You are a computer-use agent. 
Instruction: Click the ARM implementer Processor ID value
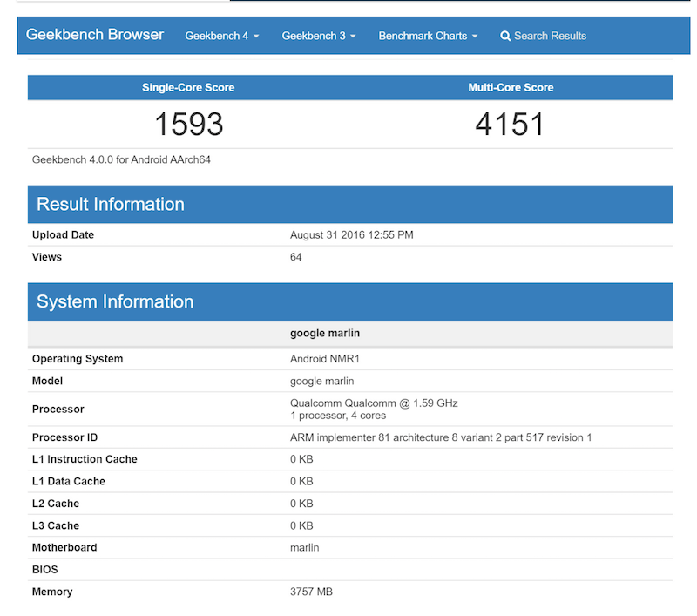(x=440, y=437)
